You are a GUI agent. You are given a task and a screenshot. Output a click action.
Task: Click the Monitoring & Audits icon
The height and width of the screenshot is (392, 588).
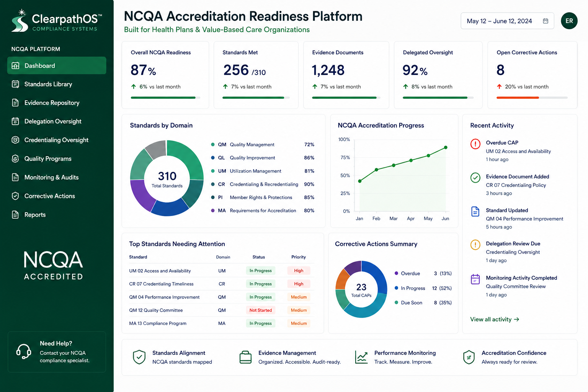15,177
